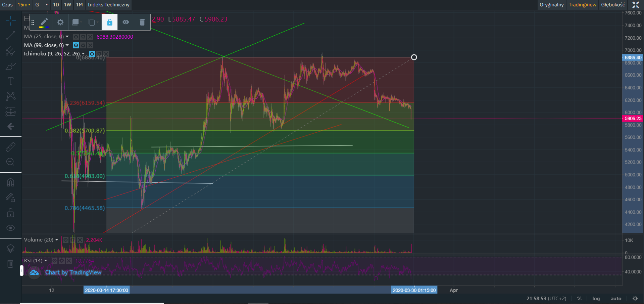Open the 15m interval dropdown
This screenshot has height=304, width=644.
tap(24, 5)
